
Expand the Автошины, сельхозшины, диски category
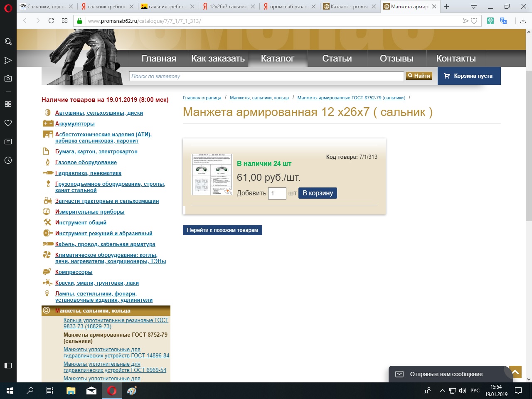[x=99, y=113]
